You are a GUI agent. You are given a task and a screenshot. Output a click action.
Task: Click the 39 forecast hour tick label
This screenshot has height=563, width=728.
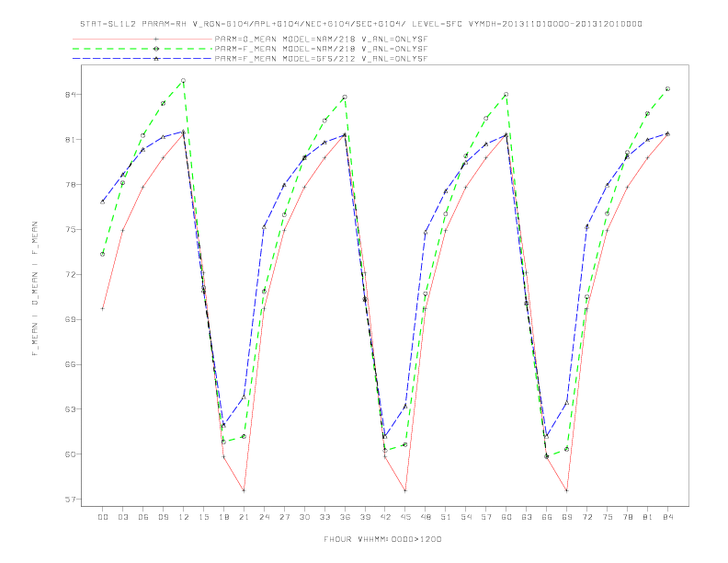point(365,517)
